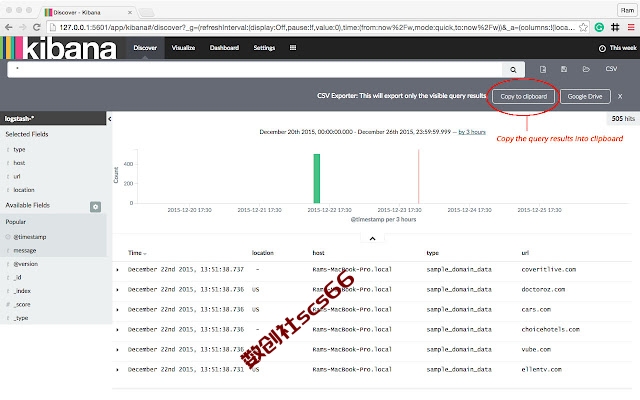Collapse the histogram with the up chevron
Image resolution: width=640 pixels, height=400 pixels.
[x=372, y=238]
